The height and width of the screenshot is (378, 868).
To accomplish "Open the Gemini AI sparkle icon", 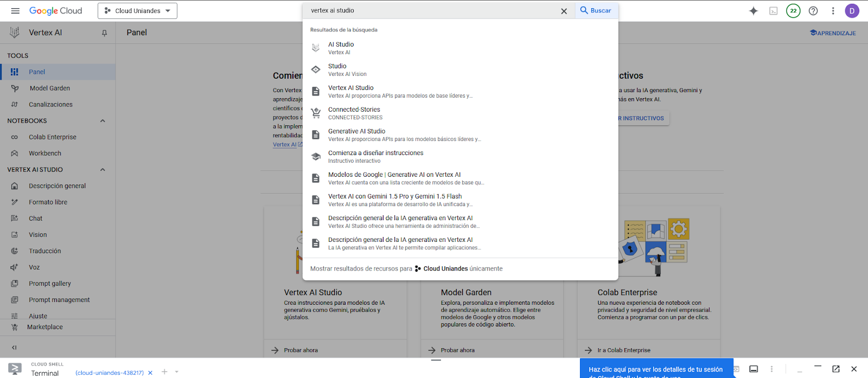I will [x=754, y=11].
